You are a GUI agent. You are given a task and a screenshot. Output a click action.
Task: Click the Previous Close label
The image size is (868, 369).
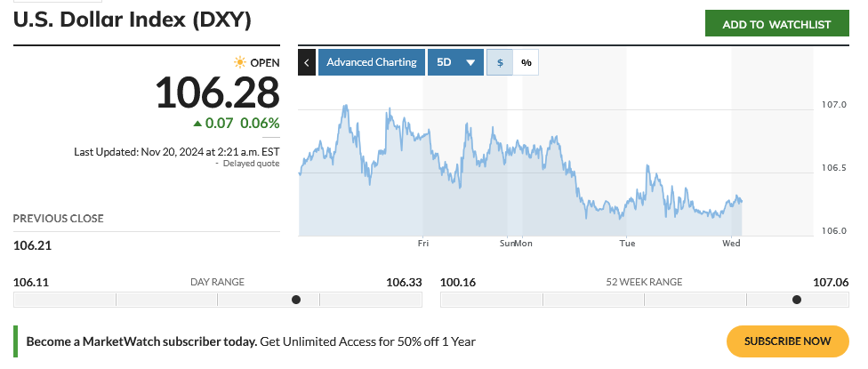pyautogui.click(x=58, y=219)
